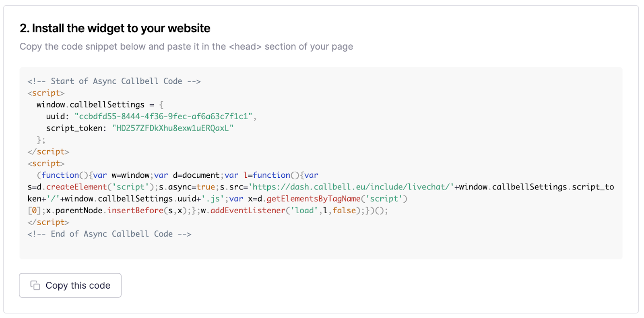Click the copy icon in the button
Viewport: 644px width, 318px height.
point(35,285)
